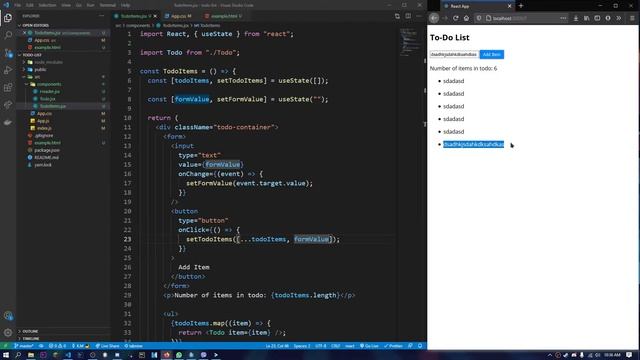Click the tracking protection shield icon

coord(479,18)
